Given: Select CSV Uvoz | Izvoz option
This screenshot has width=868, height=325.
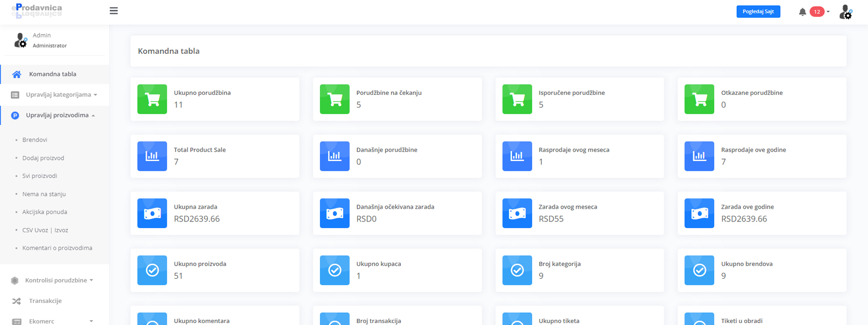Looking at the screenshot, I should [x=45, y=230].
